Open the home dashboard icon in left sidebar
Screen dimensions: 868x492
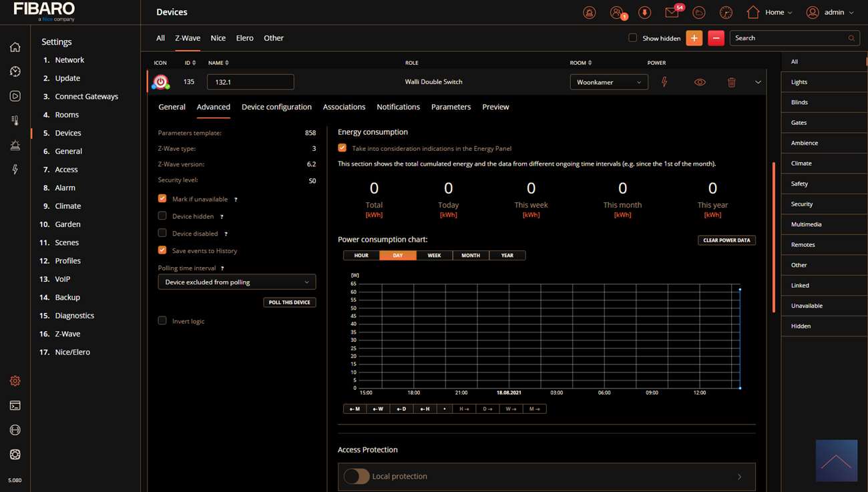pyautogui.click(x=15, y=47)
